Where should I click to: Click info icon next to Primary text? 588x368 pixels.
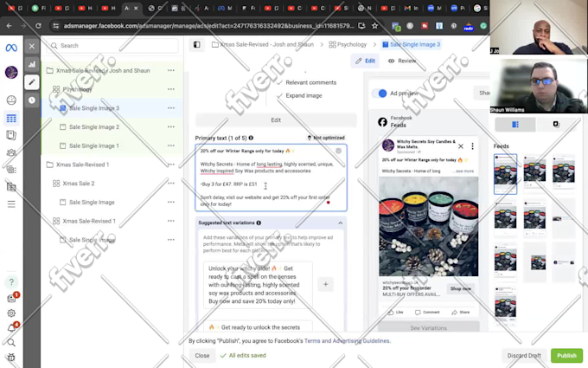(251, 138)
